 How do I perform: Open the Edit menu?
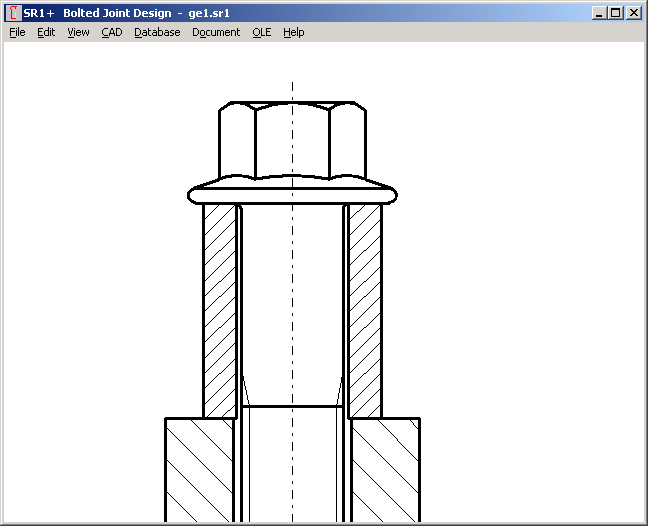click(x=46, y=32)
